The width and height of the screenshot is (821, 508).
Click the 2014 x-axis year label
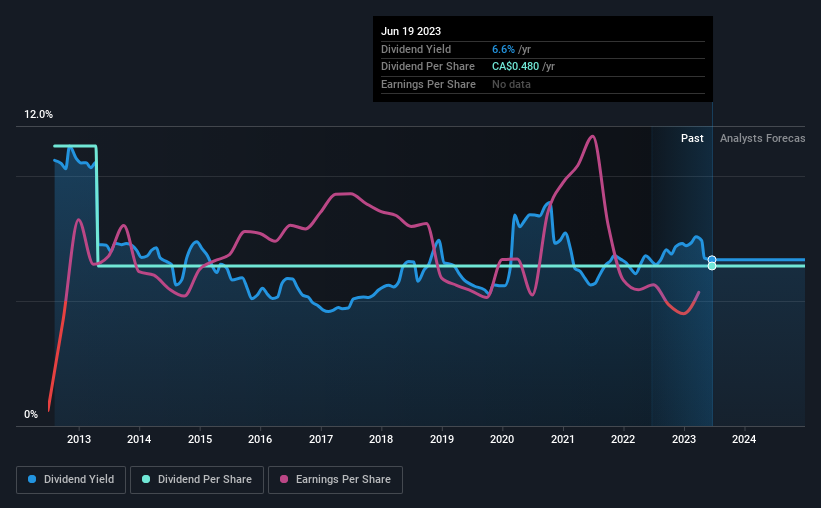pyautogui.click(x=139, y=439)
